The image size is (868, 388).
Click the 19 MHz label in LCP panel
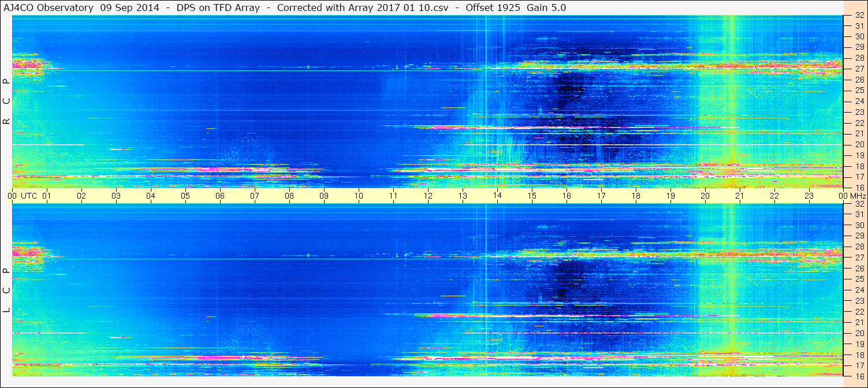[859, 344]
